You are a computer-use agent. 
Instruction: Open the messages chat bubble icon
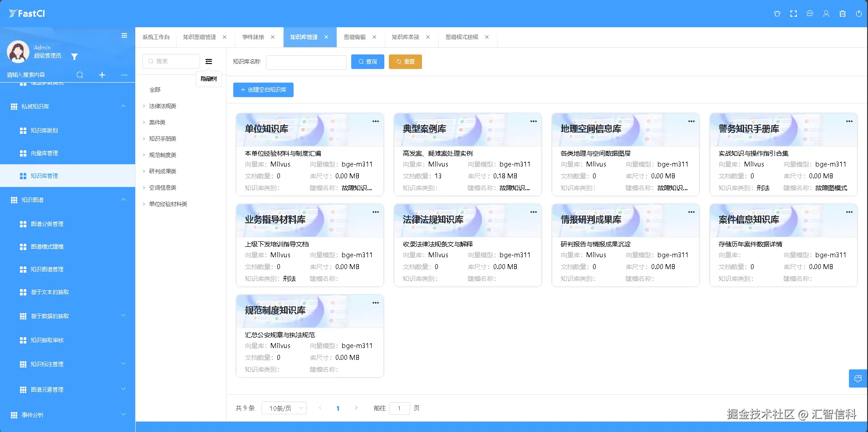[x=810, y=14]
